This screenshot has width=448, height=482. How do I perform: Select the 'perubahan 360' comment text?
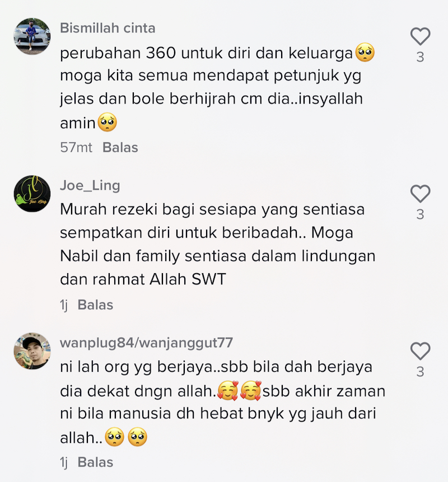tap(217, 88)
